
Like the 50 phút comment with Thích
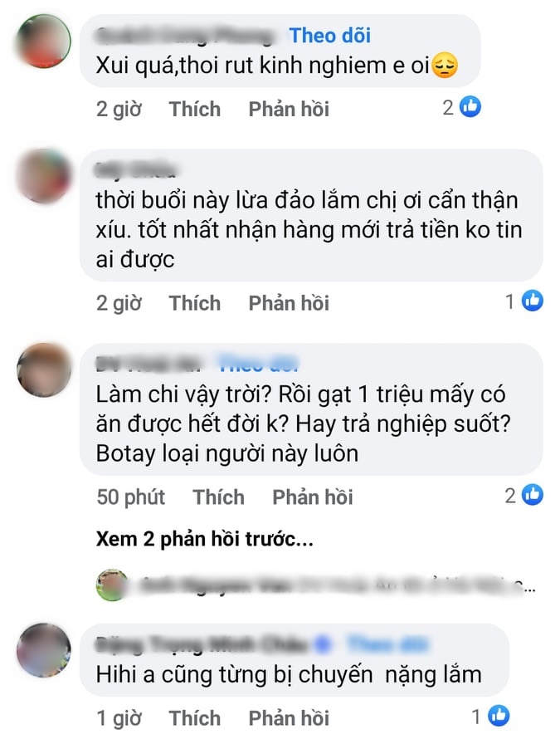click(218, 497)
